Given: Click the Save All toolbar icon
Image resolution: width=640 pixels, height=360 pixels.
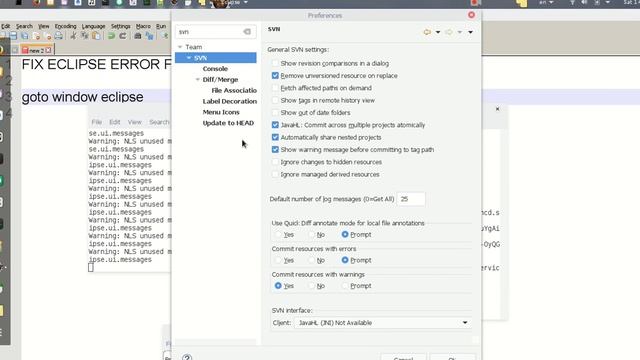Looking at the screenshot, I should tap(24, 36).
